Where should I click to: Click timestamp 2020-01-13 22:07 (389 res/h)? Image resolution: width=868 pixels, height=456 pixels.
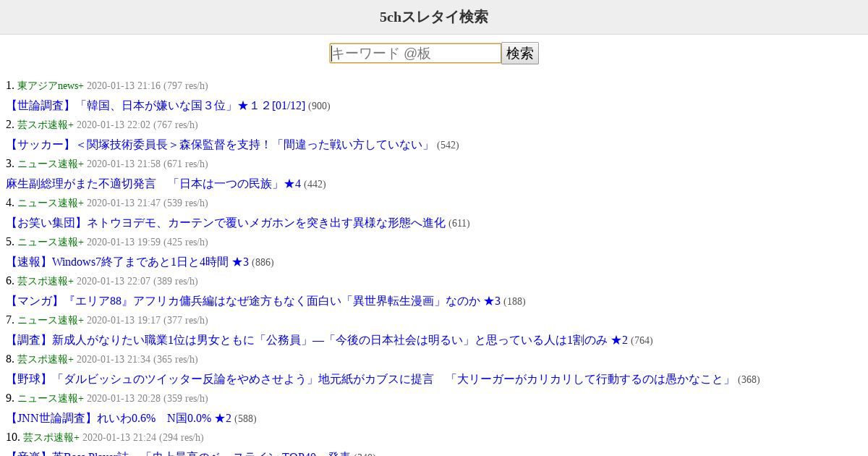point(137,281)
